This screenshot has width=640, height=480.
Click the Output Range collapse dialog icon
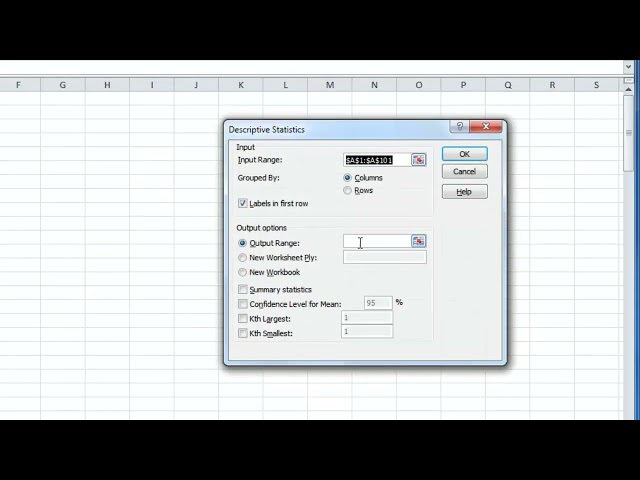[418, 241]
